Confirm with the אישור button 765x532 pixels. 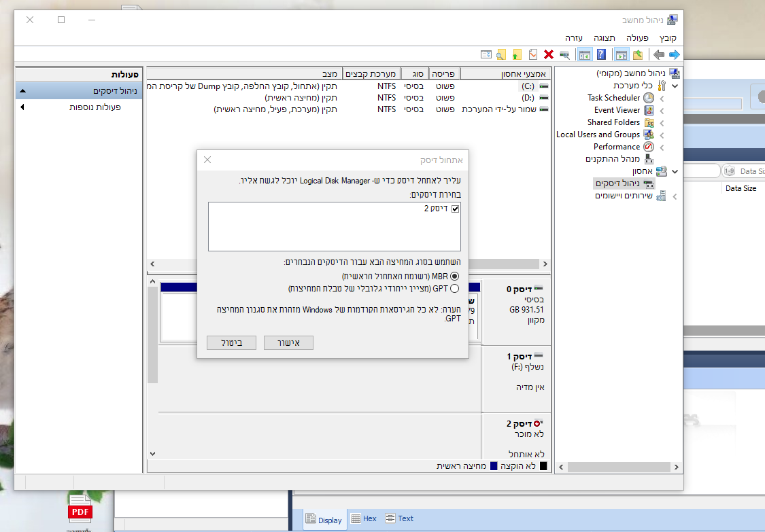click(288, 343)
